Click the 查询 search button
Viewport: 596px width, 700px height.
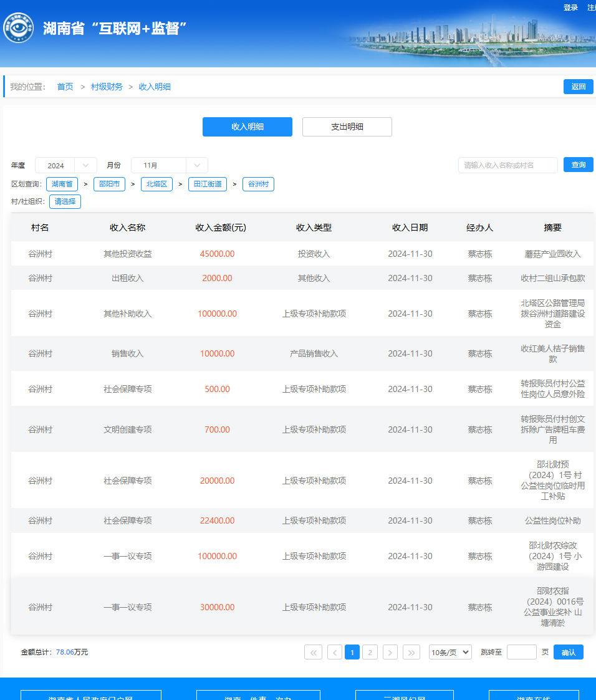[578, 165]
